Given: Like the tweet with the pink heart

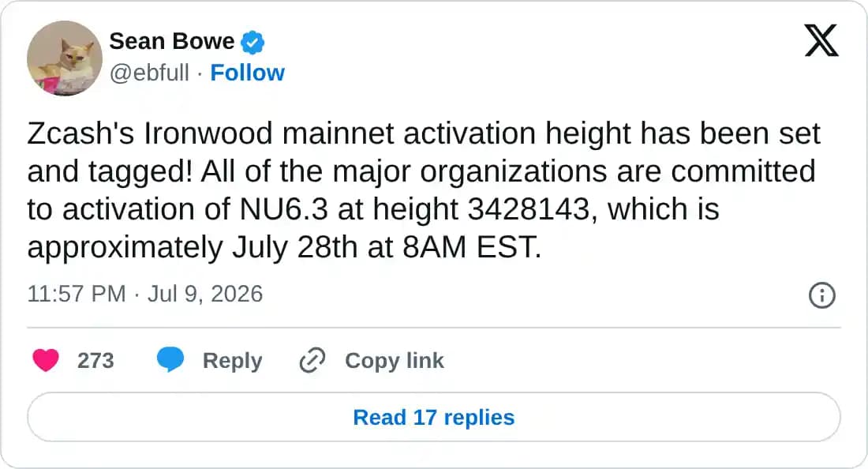Looking at the screenshot, I should pos(46,361).
